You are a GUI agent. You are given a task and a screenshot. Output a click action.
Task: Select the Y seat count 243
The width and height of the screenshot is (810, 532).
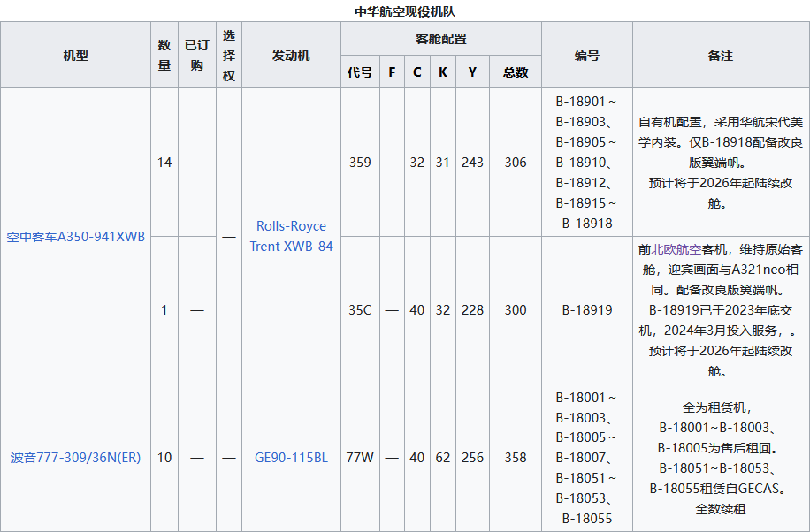[473, 163]
